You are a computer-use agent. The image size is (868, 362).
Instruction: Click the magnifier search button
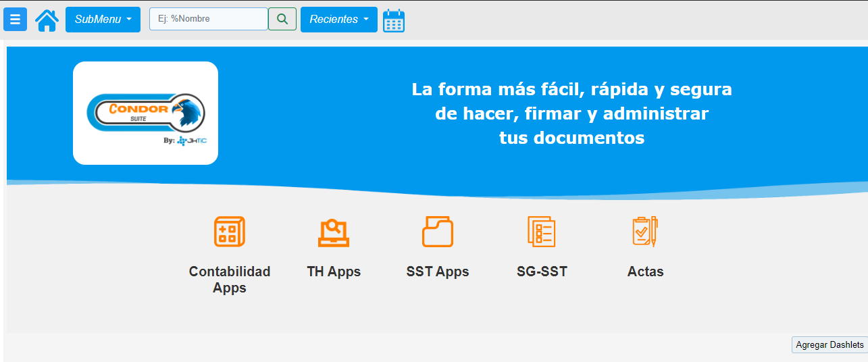coord(282,19)
